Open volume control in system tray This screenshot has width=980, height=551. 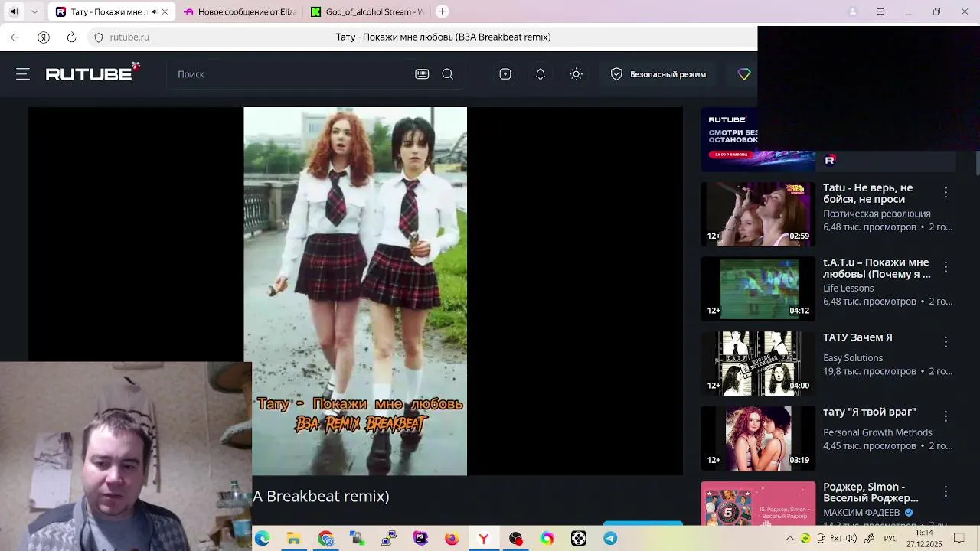(x=851, y=539)
